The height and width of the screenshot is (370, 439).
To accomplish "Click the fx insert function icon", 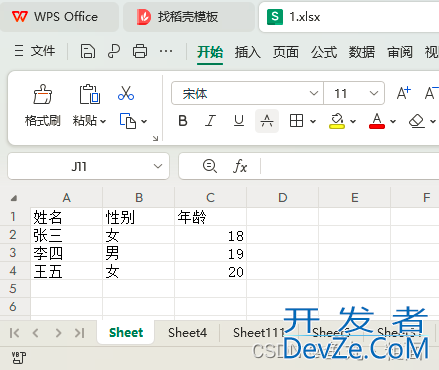I will point(240,166).
